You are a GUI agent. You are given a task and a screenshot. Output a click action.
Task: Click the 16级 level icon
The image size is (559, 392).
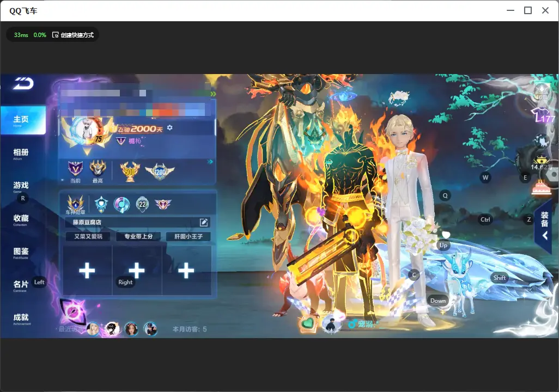(x=542, y=93)
